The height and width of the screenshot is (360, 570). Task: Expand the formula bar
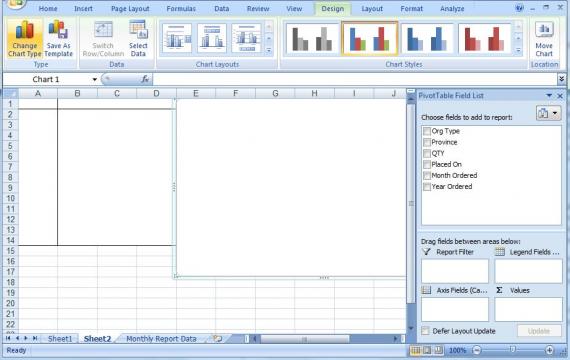click(x=562, y=79)
